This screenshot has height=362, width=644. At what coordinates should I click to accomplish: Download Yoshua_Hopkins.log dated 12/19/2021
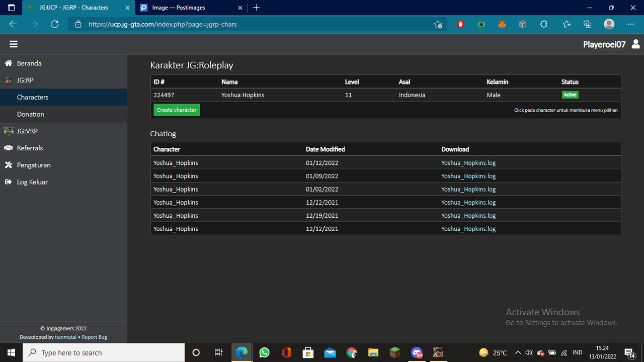point(468,215)
